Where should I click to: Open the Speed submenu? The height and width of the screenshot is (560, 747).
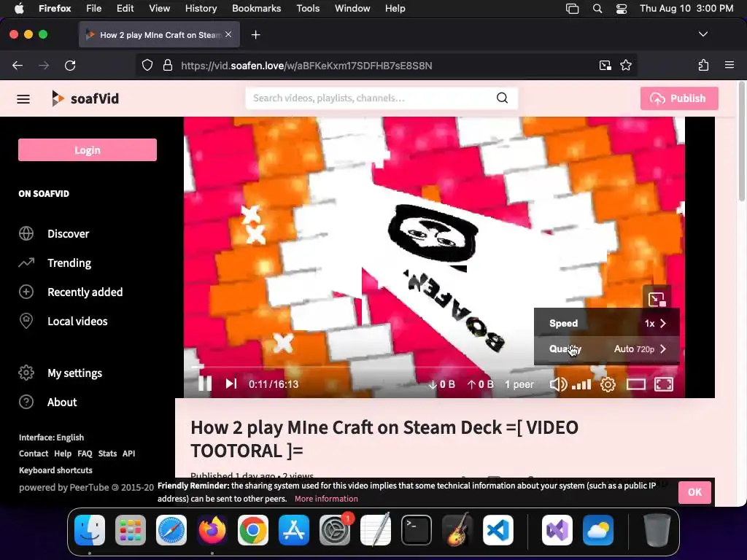[x=606, y=323]
